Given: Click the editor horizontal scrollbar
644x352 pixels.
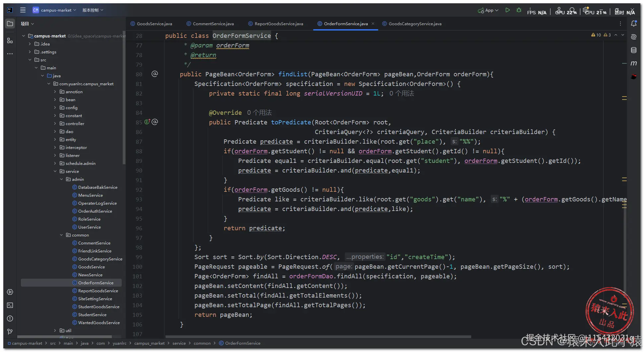Looking at the screenshot, I should (x=318, y=337).
